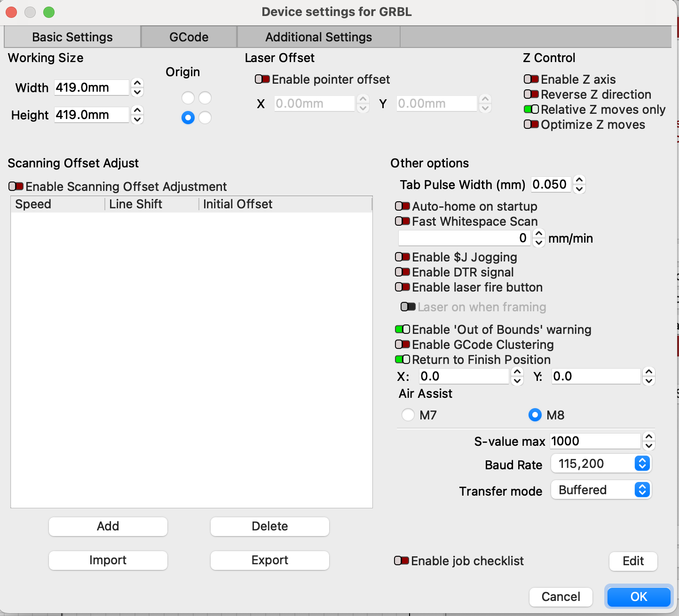Toggle Enable pointer offset switch

coord(262,79)
